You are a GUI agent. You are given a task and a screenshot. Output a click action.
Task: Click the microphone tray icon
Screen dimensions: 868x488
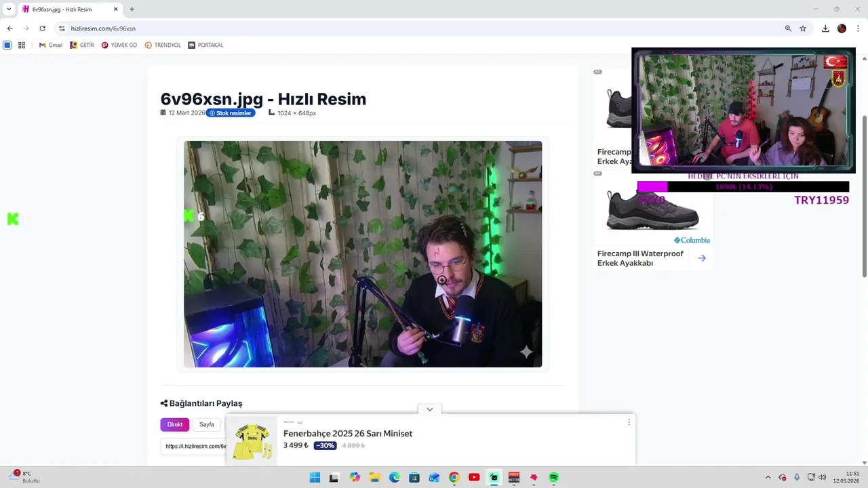pyautogui.click(x=797, y=478)
